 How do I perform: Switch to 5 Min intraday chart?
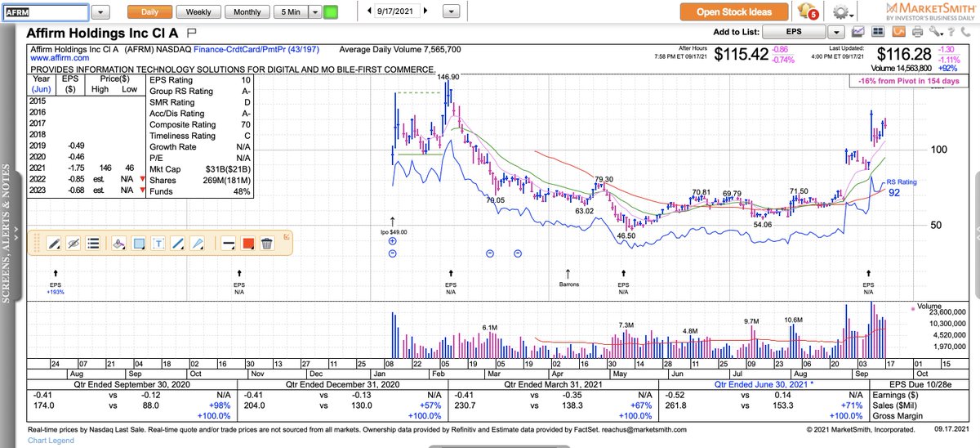pyautogui.click(x=291, y=12)
